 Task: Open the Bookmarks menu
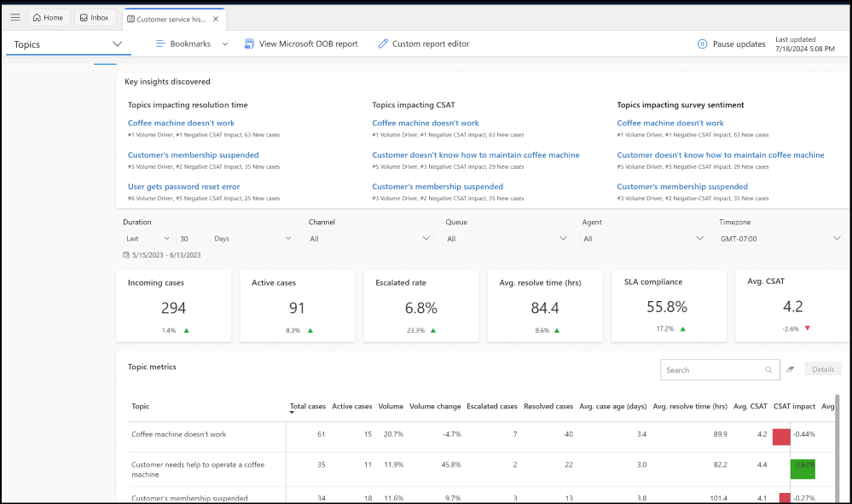(190, 44)
